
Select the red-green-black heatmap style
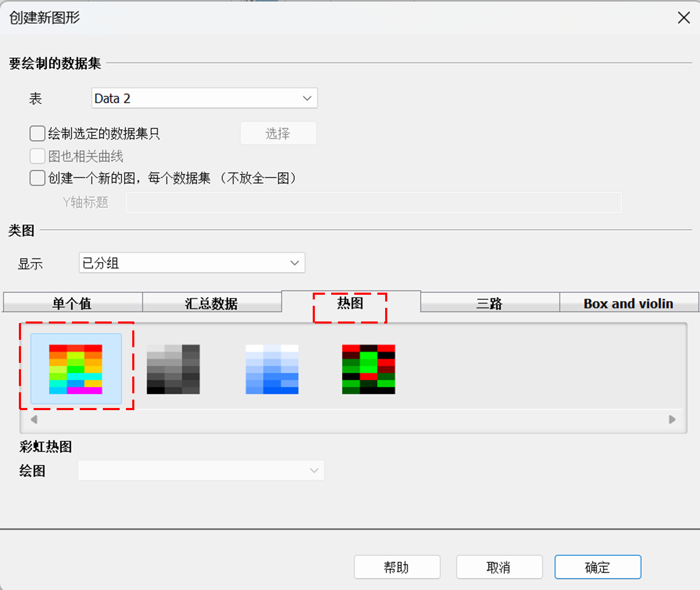[368, 369]
